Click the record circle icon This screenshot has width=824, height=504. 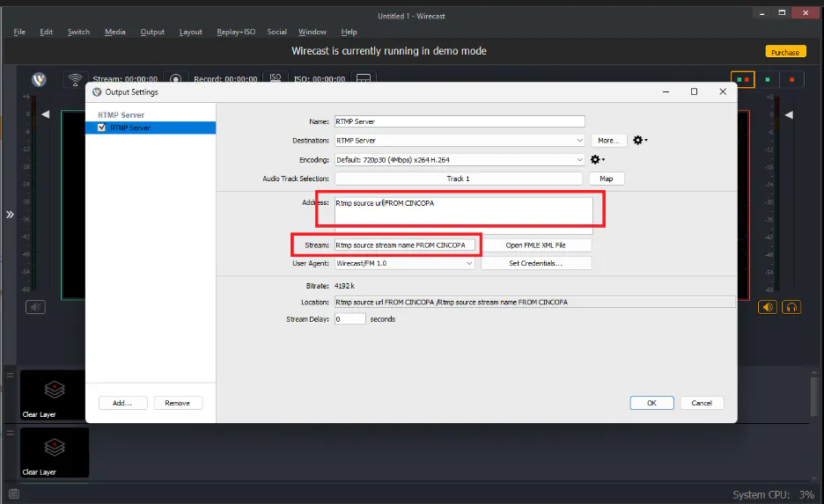coord(175,79)
